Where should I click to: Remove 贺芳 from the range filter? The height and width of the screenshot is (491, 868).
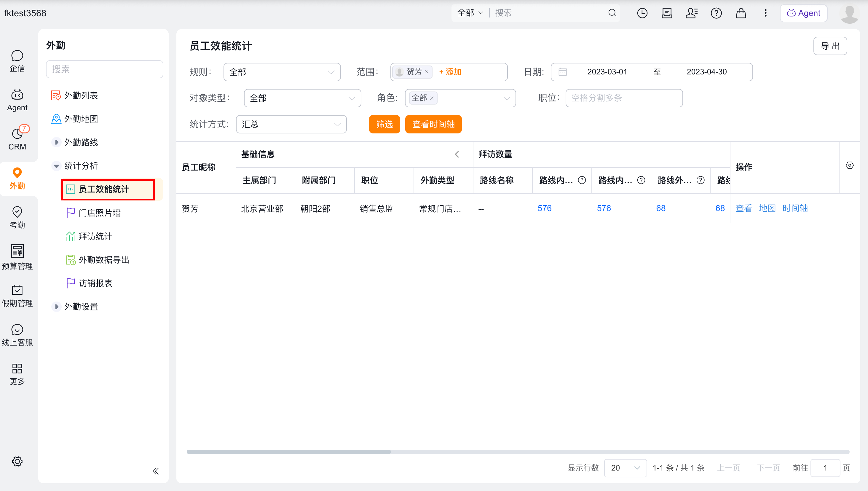coord(426,72)
